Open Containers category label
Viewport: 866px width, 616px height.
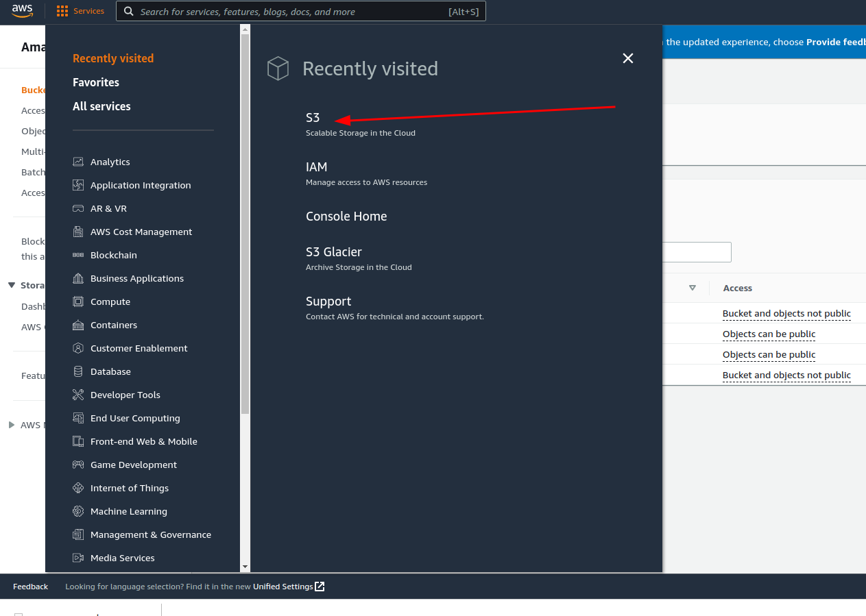(114, 325)
